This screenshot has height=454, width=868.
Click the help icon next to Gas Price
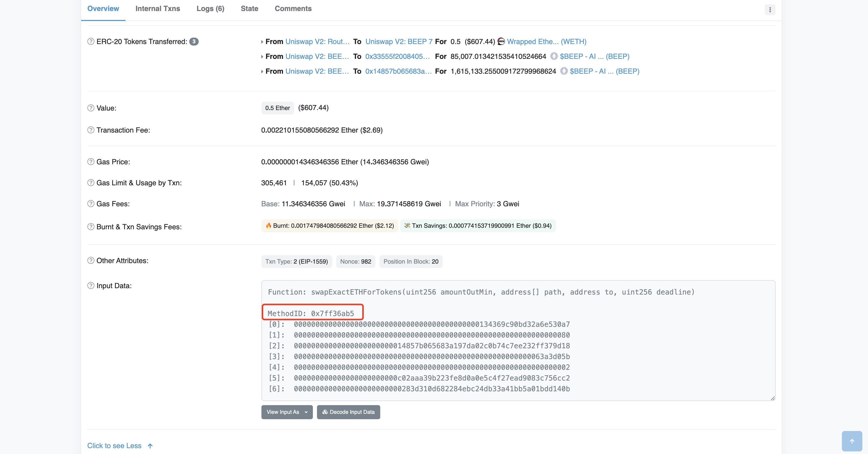(x=91, y=162)
